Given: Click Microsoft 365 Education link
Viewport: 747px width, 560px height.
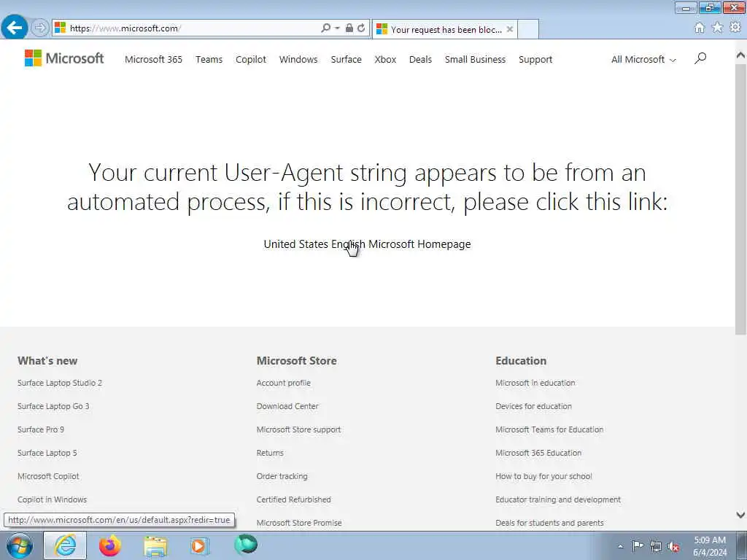Looking at the screenshot, I should pyautogui.click(x=538, y=453).
